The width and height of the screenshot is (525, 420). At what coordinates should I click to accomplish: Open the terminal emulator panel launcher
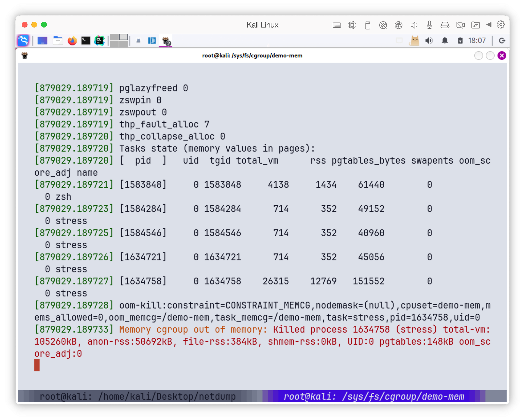(x=86, y=41)
